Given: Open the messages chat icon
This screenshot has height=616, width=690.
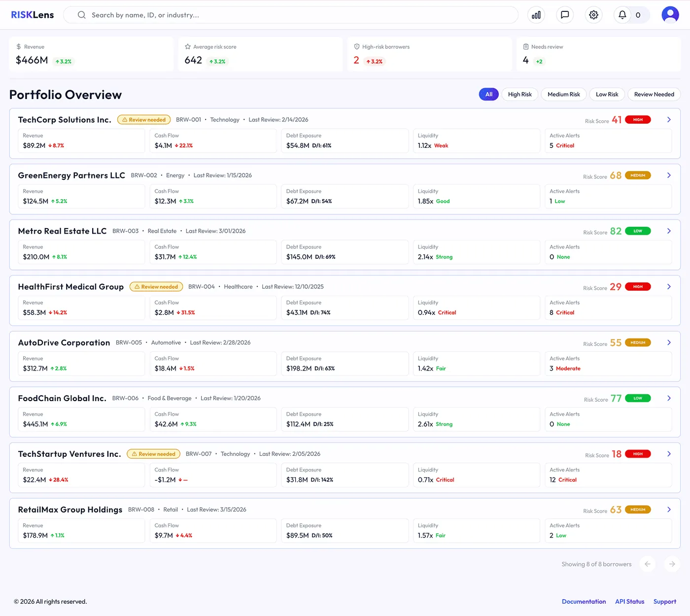Looking at the screenshot, I should (x=565, y=15).
